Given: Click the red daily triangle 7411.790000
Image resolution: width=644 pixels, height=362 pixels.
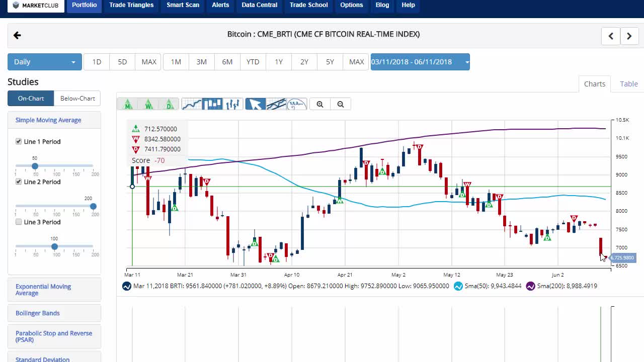Looking at the screenshot, I should pyautogui.click(x=135, y=149).
